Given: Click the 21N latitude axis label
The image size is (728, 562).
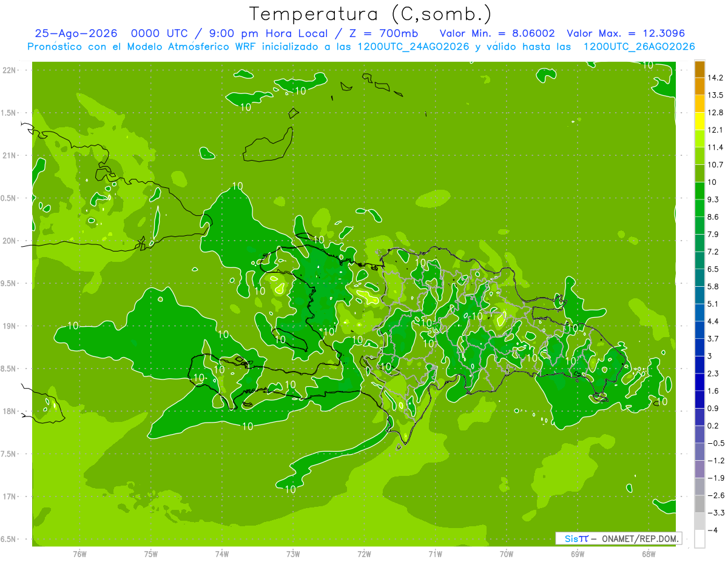Looking at the screenshot, I should pyautogui.click(x=10, y=155).
